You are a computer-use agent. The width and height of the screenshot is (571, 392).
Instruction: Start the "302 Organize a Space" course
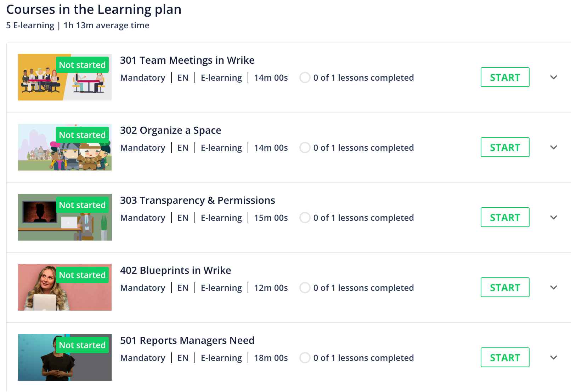(505, 147)
